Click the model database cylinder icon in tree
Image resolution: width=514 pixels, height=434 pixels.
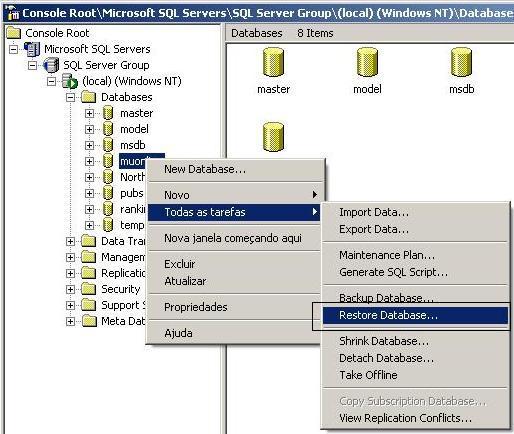(x=108, y=129)
